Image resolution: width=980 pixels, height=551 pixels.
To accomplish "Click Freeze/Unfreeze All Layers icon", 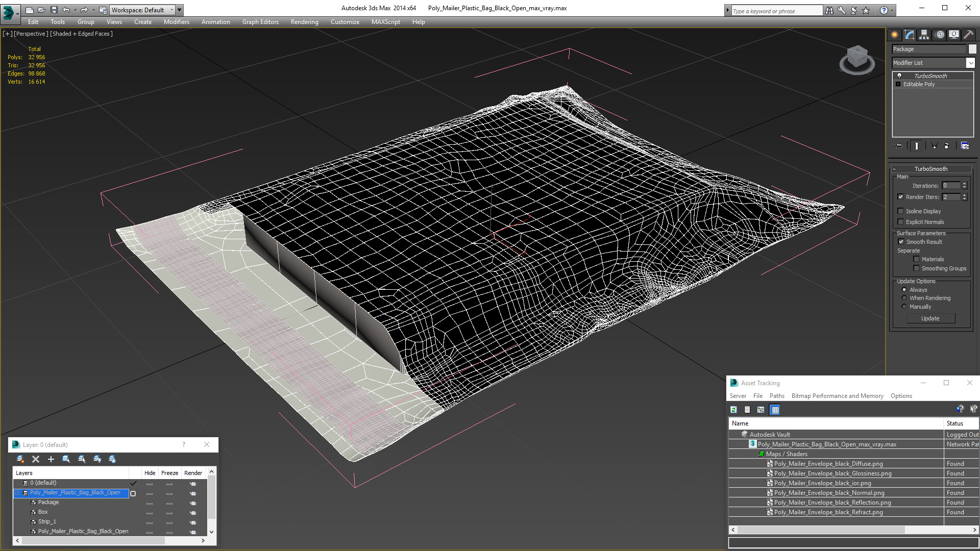I will click(x=112, y=459).
